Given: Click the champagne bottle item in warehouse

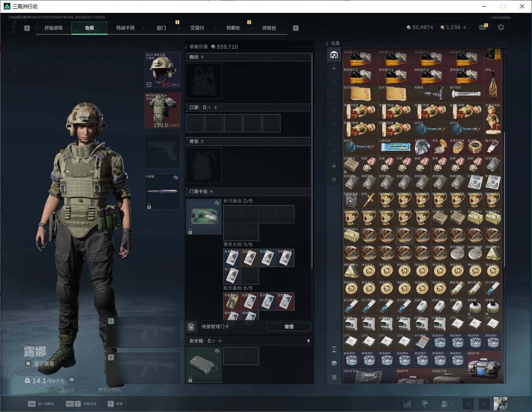Looking at the screenshot, I should (493, 86).
